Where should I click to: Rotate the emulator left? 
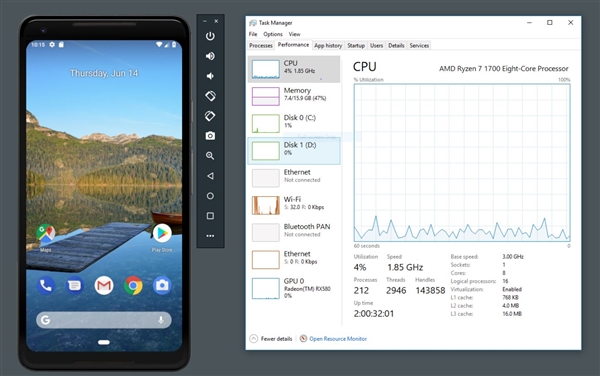pyautogui.click(x=210, y=96)
